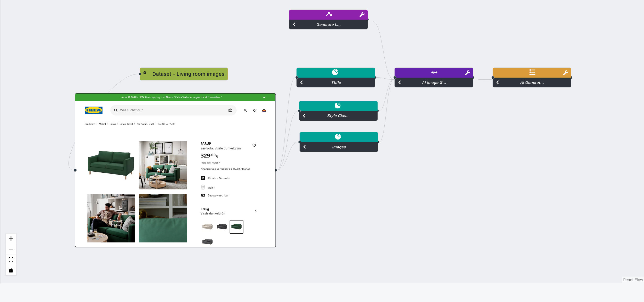644x302 pixels.
Task: Click the wrench icon on AI Generat... node
Action: (566, 72)
